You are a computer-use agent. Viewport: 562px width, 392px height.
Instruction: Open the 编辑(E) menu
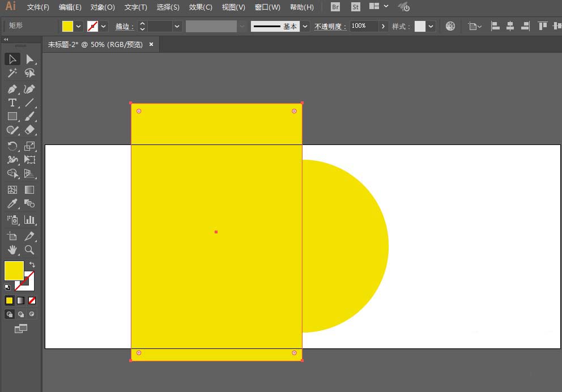[70, 7]
